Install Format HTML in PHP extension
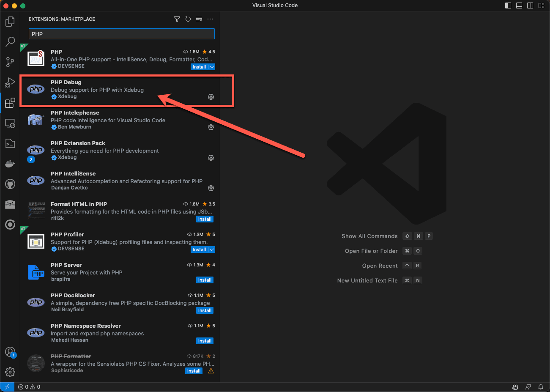 [205, 219]
